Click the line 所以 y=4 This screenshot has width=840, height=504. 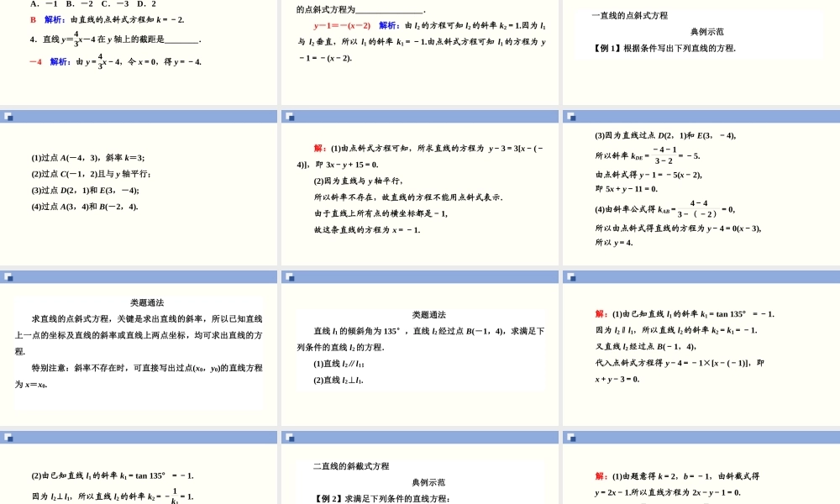point(614,243)
